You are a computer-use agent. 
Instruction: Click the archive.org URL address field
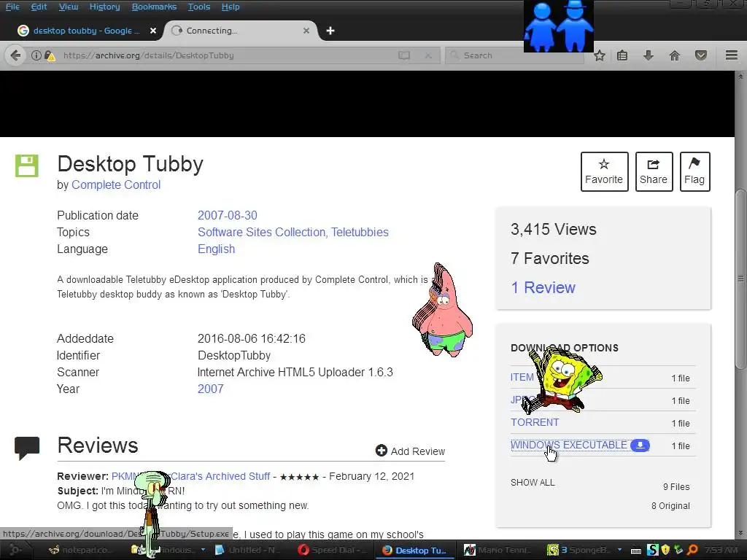coord(228,55)
